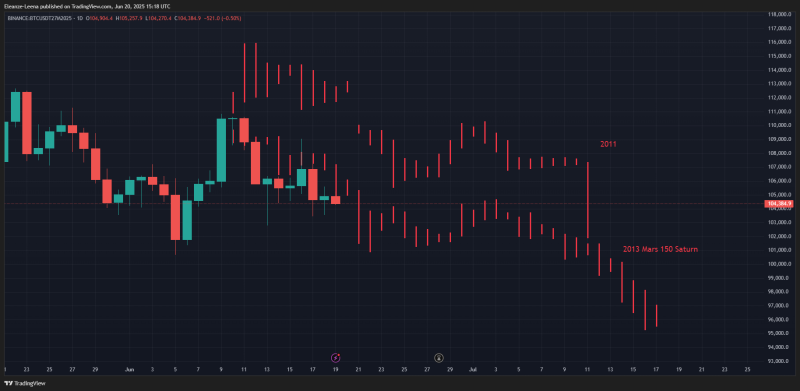This screenshot has height=391, width=800.
Task: Select the 2011 text annotation
Action: [608, 144]
